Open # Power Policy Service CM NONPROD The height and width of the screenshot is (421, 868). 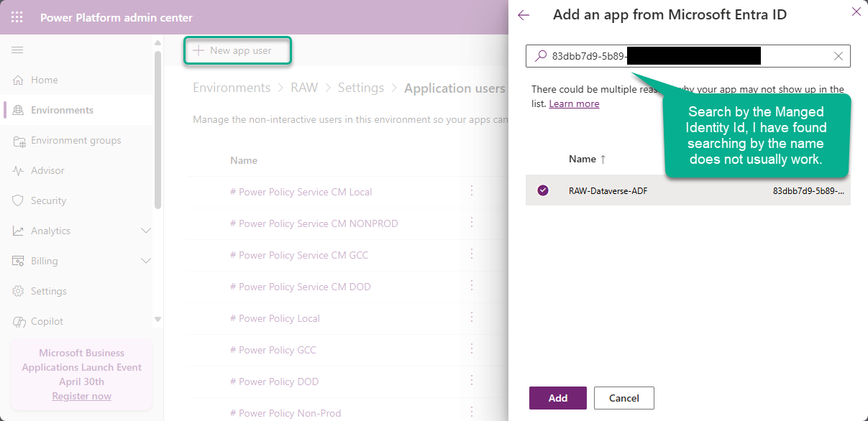tap(314, 223)
